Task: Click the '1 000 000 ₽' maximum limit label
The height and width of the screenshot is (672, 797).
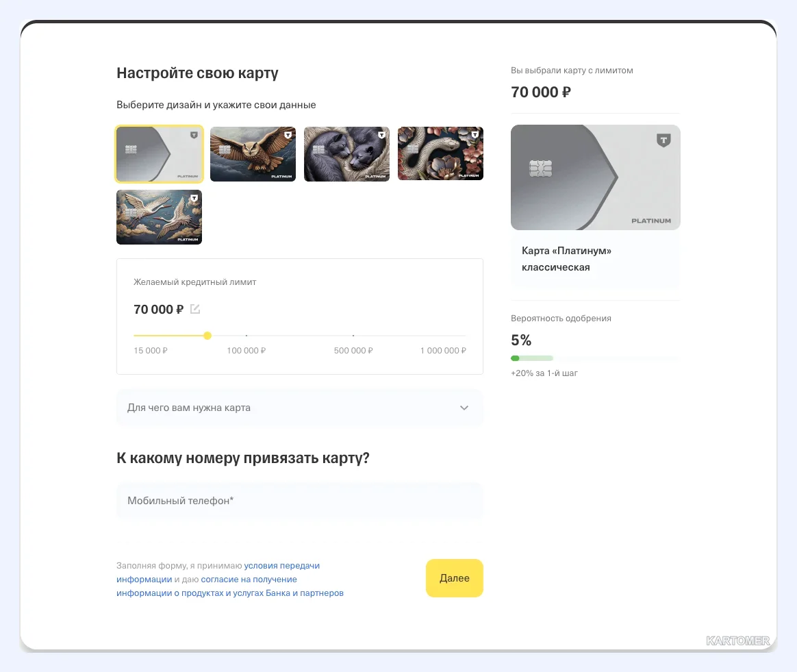Action: [443, 351]
